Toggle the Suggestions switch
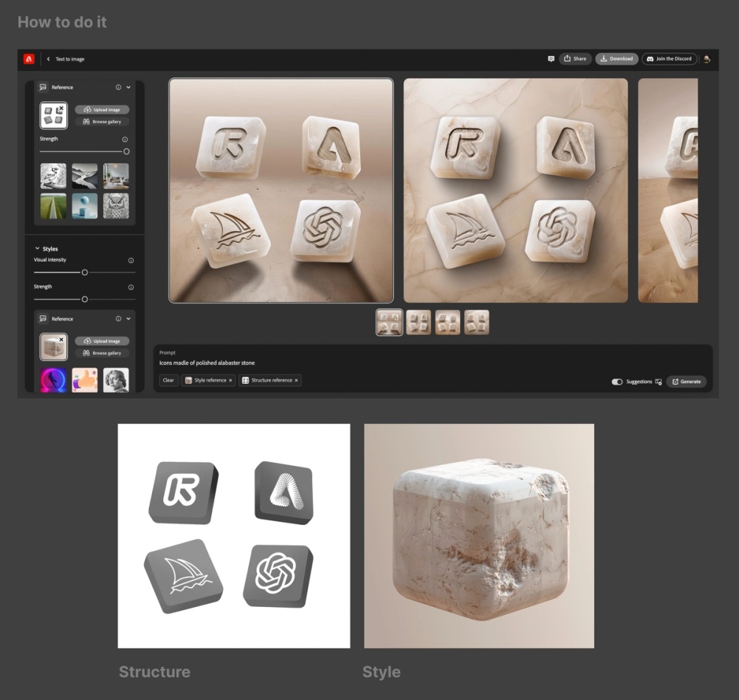The height and width of the screenshot is (700, 739). coord(617,382)
